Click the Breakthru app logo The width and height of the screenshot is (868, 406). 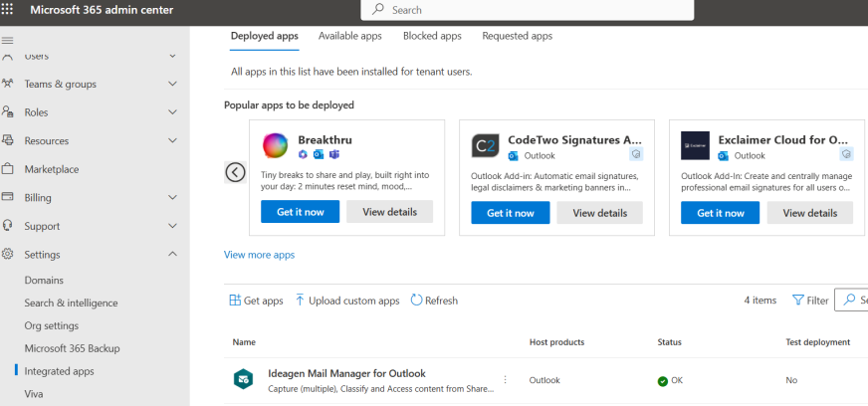276,146
